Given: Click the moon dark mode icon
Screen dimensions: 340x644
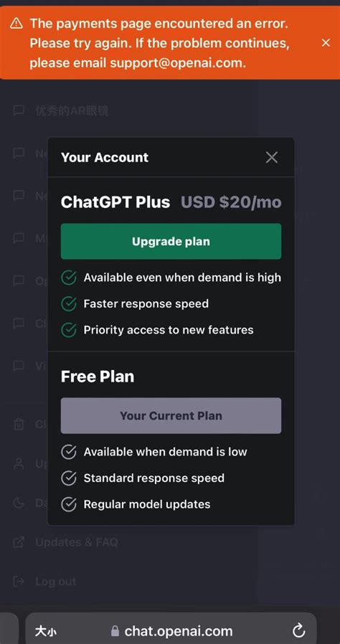Looking at the screenshot, I should [19, 503].
